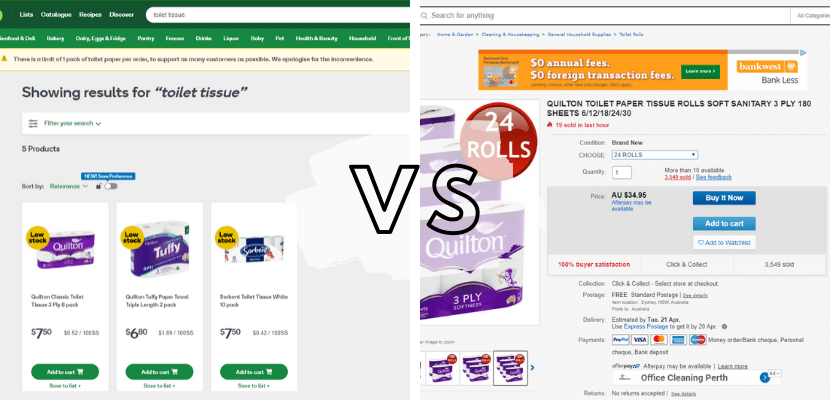The height and width of the screenshot is (400, 830).
Task: Expand Filter your search dropdown
Action: pos(72,123)
